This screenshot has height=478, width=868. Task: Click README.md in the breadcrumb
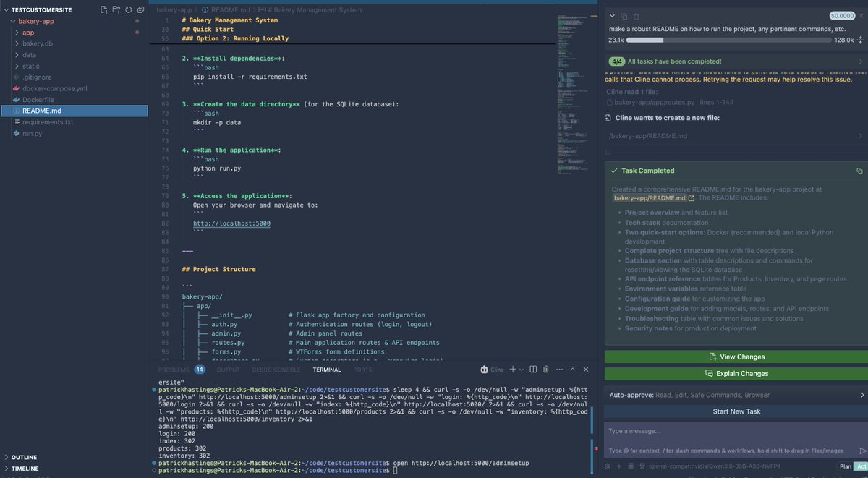click(x=226, y=10)
